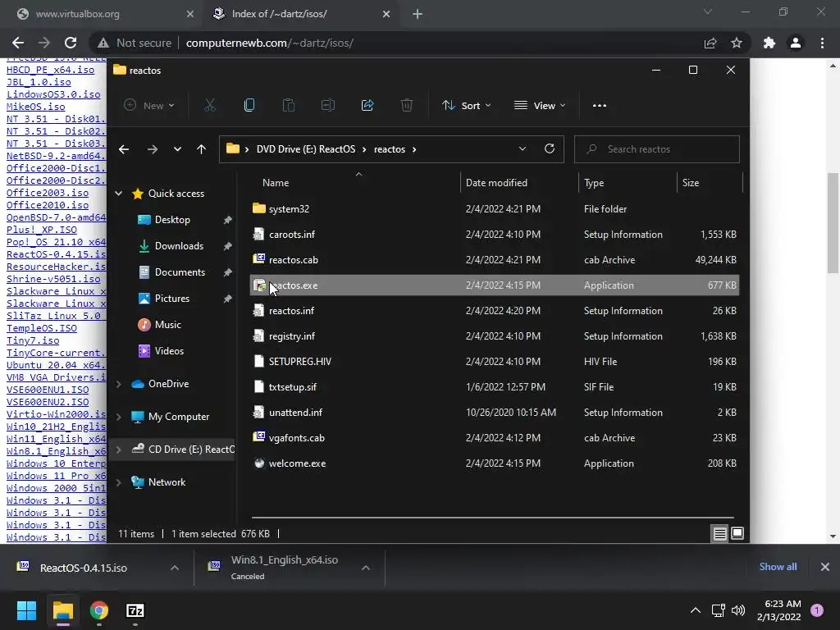840x630 pixels.
Task: Click the Delete trash icon in Explorer toolbar
Action: click(x=407, y=106)
